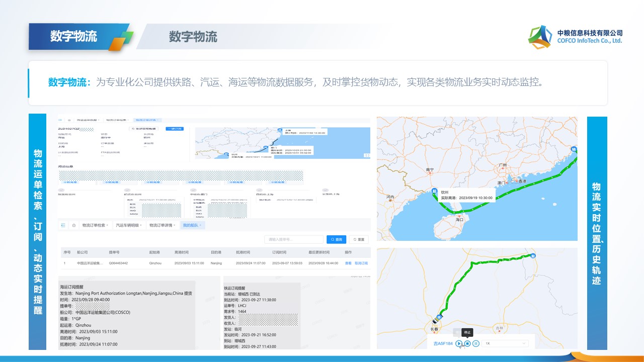
Task: Click the fullscreen icon on small map
Action: tap(367, 156)
